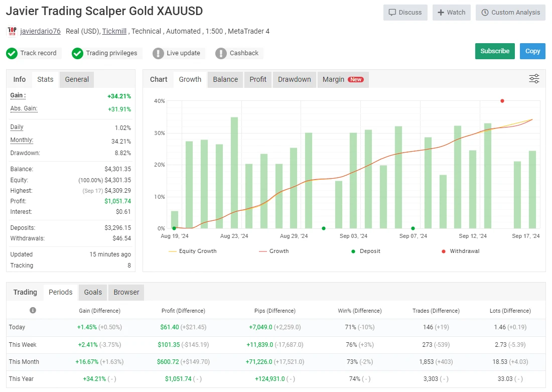
Task: Switch to the Drawdown chart tab
Action: click(x=294, y=79)
